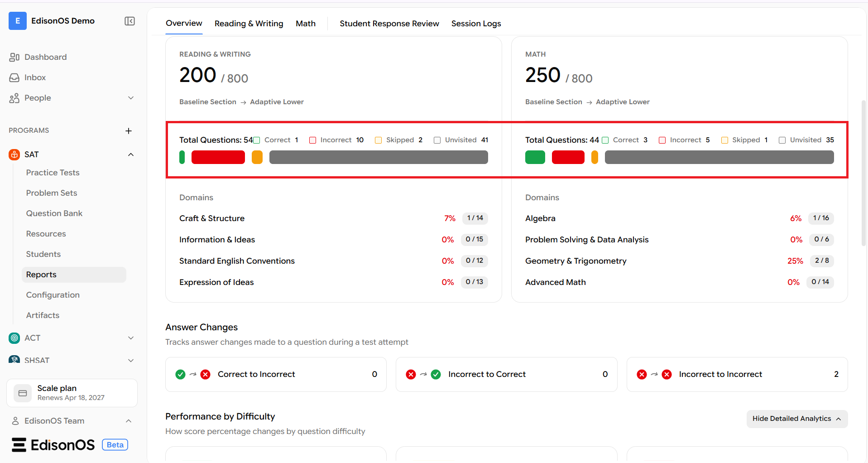The image size is (868, 463).
Task: Add a new program with the plus icon
Action: pos(129,131)
